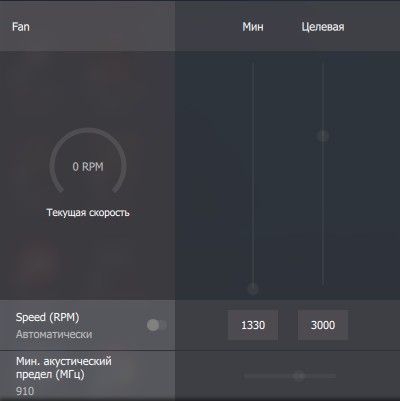Click acoustic slider track left of handle
The image size is (400, 401).
coord(268,376)
